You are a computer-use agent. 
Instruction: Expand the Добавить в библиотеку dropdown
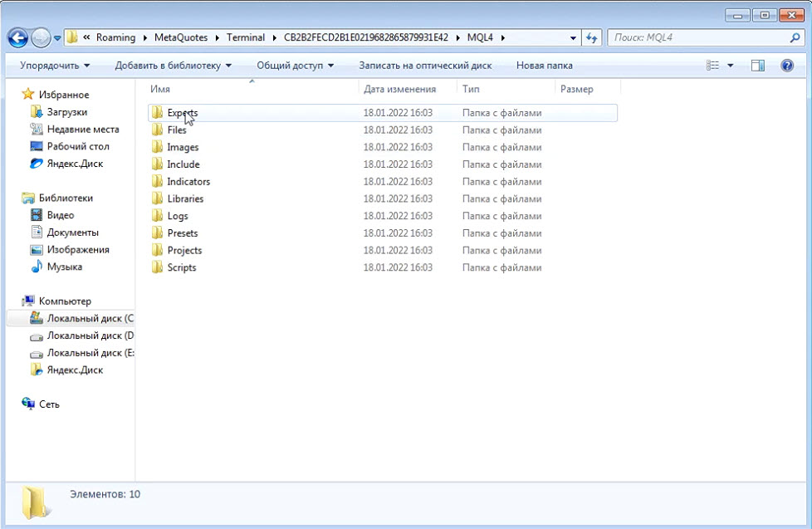173,66
